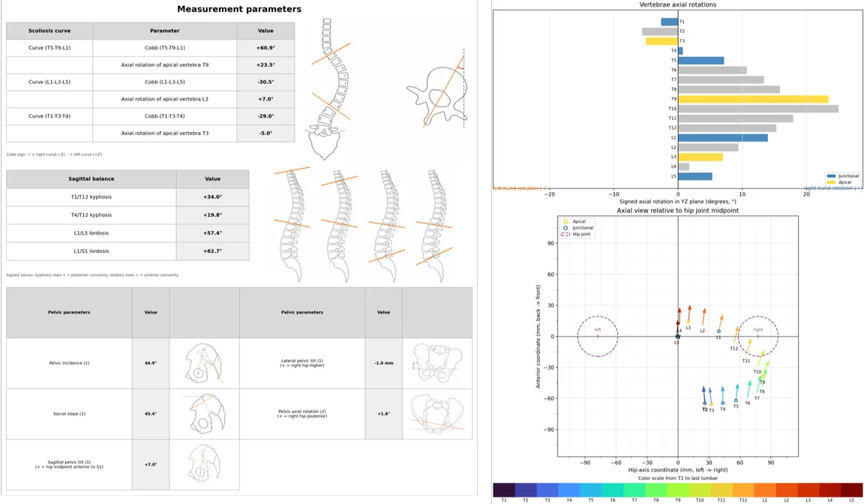Click the T9 swatch in the color scale
The image size is (864, 504).
(x=678, y=490)
